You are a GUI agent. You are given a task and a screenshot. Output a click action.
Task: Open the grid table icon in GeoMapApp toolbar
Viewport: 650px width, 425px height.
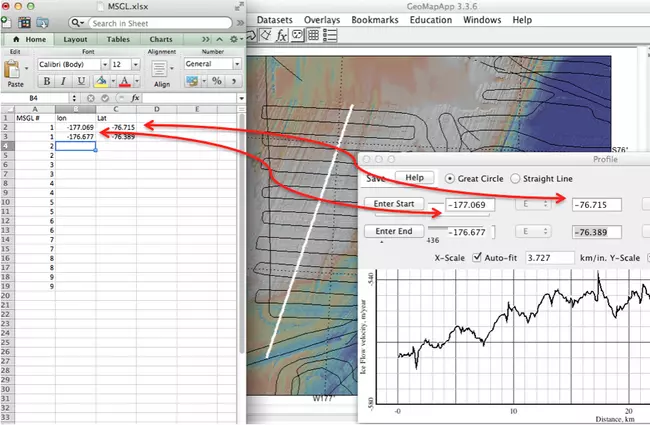click(x=313, y=34)
